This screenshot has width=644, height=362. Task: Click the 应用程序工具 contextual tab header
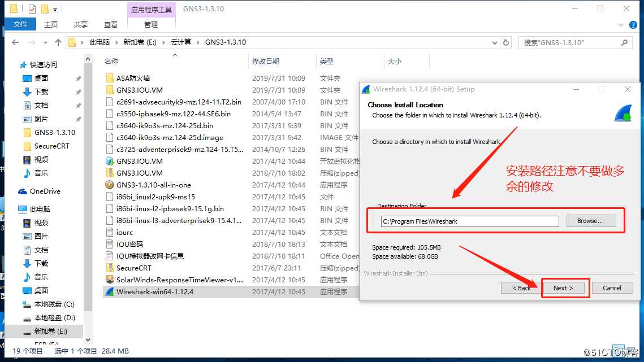click(152, 10)
